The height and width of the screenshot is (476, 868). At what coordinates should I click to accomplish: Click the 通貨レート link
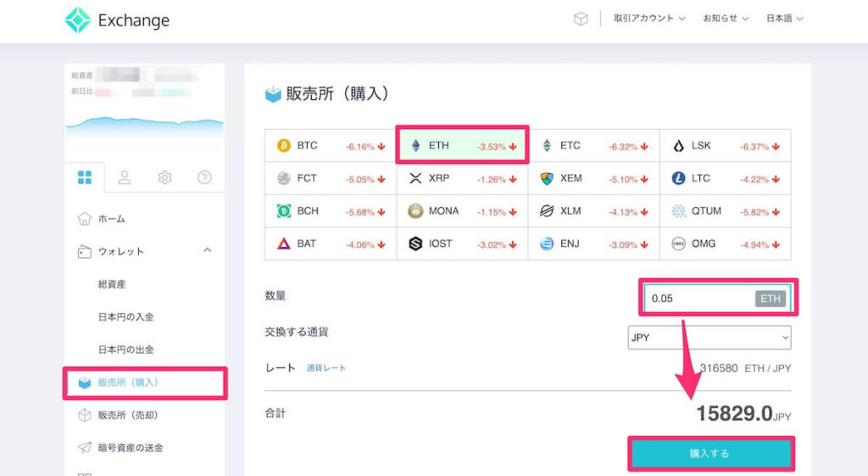(x=326, y=368)
